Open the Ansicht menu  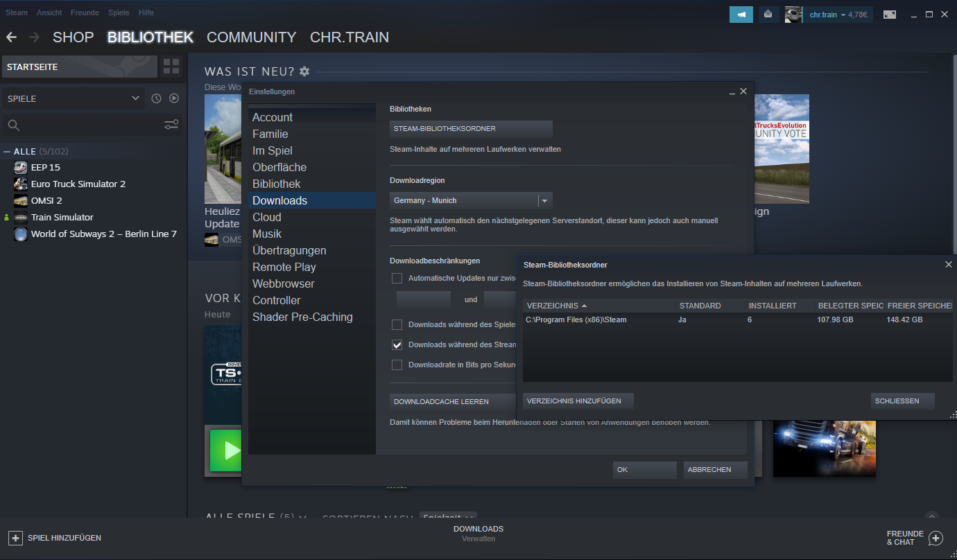49,12
